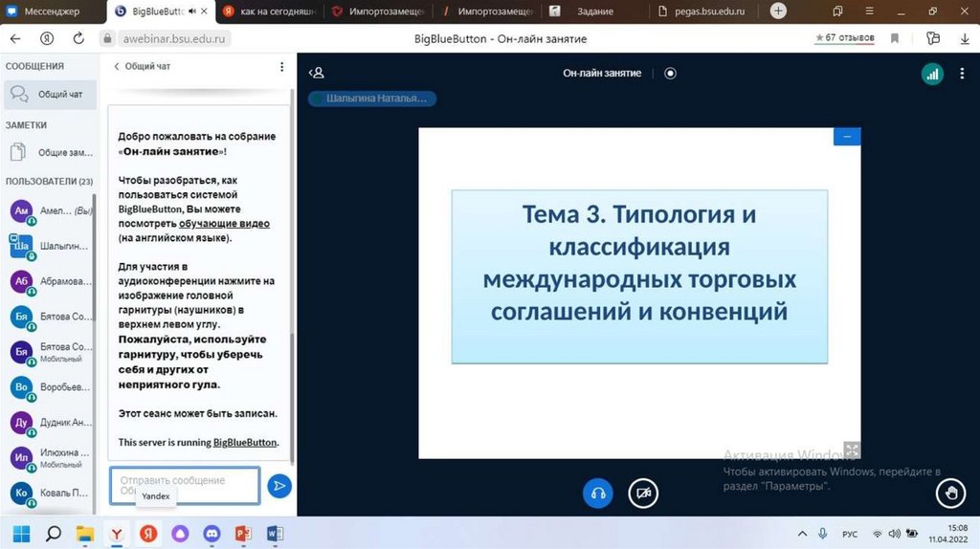980x549 pixels.
Task: Send chat message arrow button
Action: point(279,486)
